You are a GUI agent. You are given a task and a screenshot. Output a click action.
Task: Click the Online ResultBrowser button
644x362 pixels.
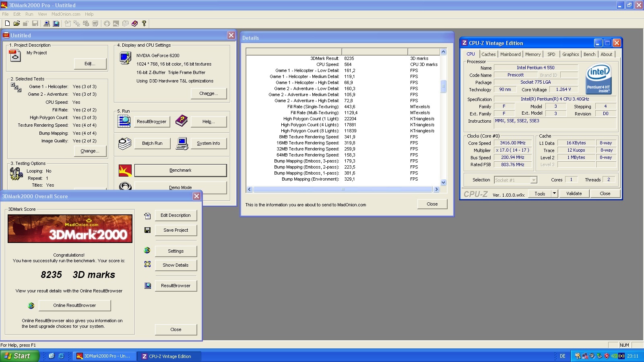tap(74, 306)
